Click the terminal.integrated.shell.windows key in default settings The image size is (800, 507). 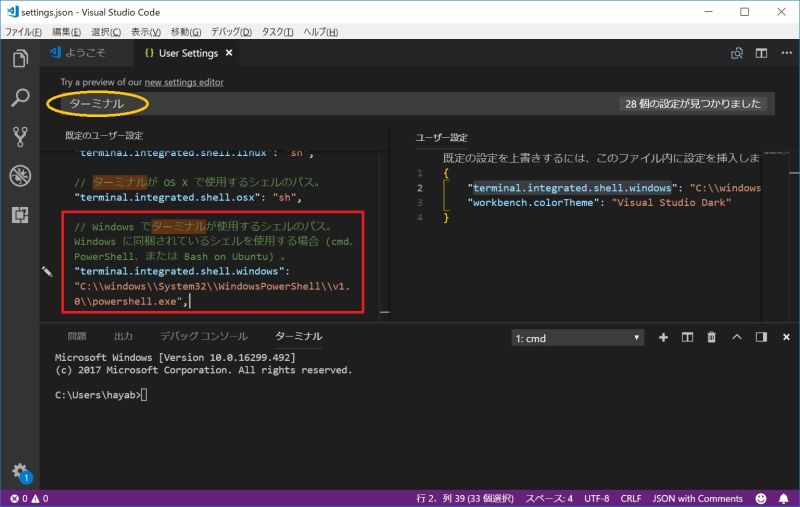[182, 271]
